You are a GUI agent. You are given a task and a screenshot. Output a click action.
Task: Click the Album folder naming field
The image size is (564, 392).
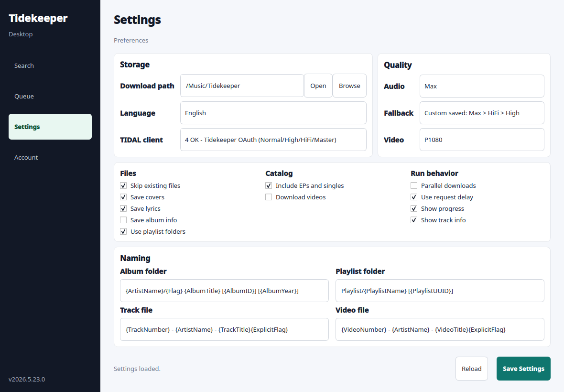225,291
